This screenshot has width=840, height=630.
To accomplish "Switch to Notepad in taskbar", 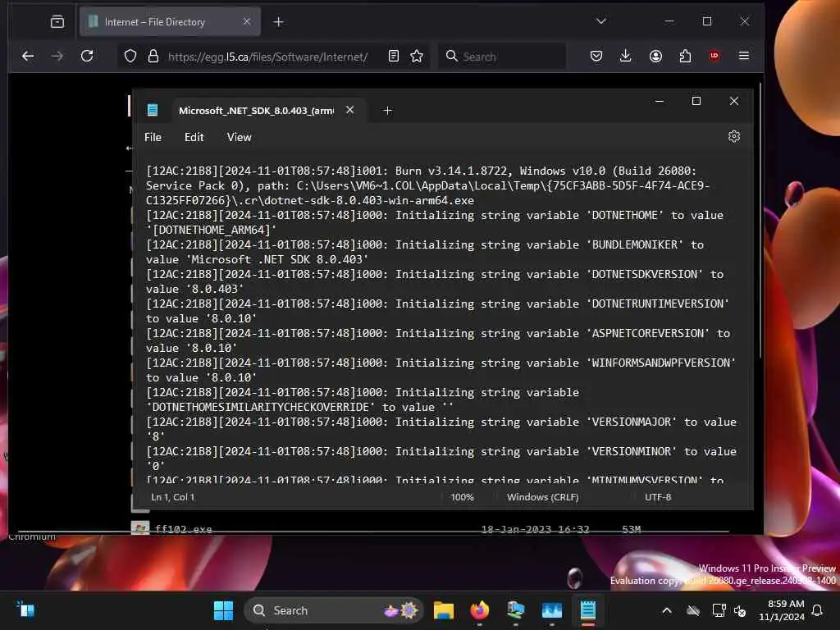I will click(587, 610).
